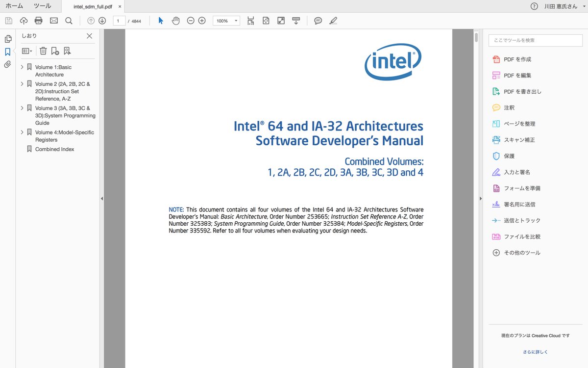588x368 pixels.
Task: Click fit to one full page icon
Action: 266,21
